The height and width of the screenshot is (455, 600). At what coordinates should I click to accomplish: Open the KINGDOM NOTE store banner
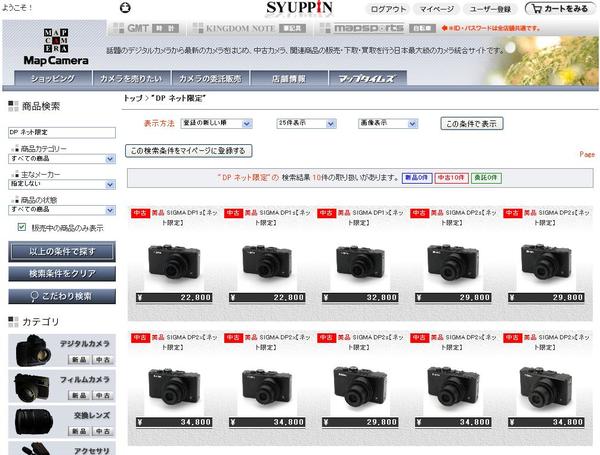click(249, 28)
